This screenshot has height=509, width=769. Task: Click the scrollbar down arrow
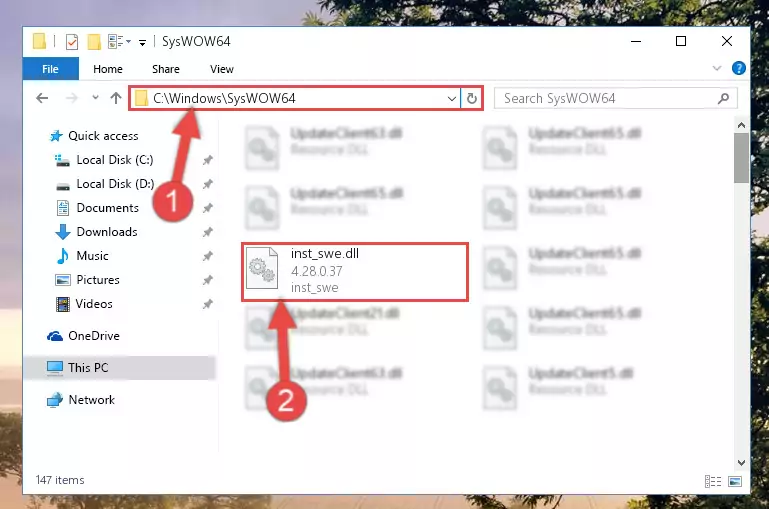point(741,463)
